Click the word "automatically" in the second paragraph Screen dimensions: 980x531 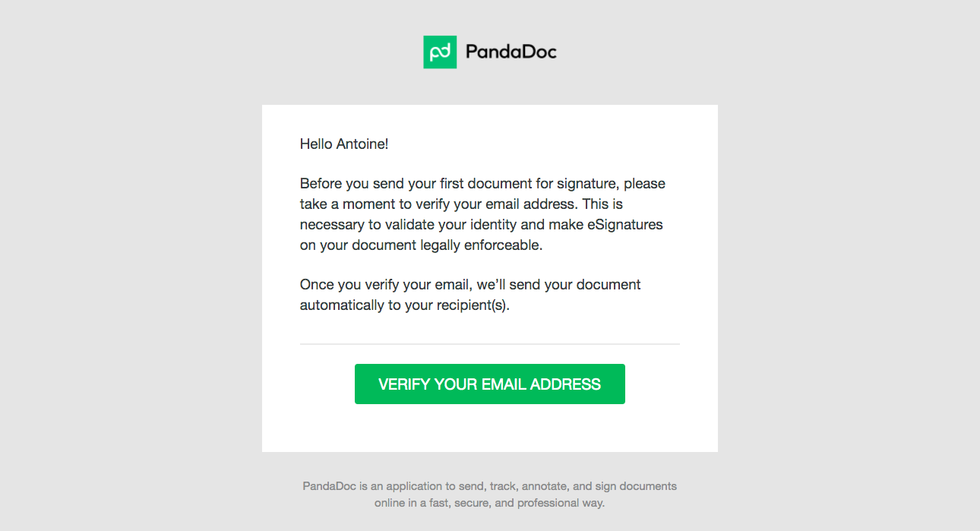pos(341,305)
